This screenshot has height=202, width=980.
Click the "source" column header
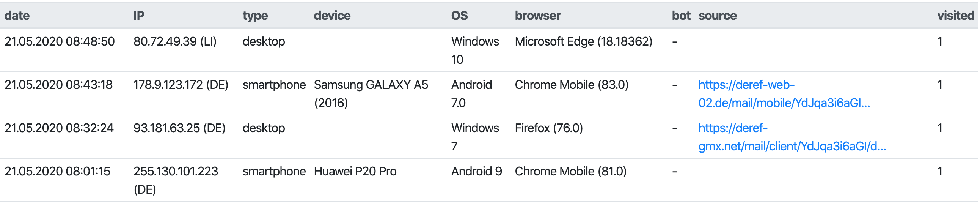tap(717, 16)
